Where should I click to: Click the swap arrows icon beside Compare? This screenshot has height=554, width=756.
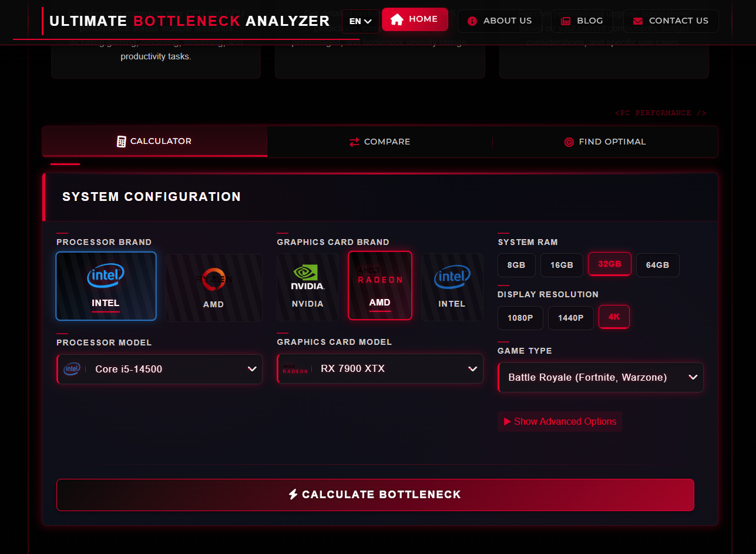point(354,142)
